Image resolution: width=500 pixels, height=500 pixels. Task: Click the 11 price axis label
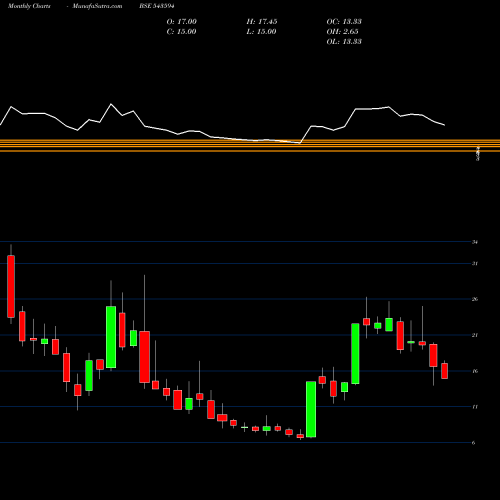click(475, 407)
